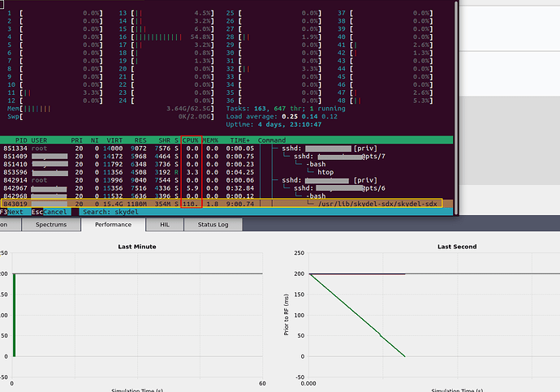
Task: Click the CPU 32 meter showing 3.3%
Action: [x=274, y=69]
